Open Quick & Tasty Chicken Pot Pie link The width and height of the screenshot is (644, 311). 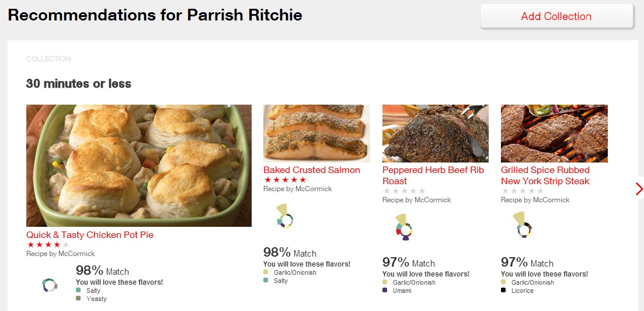point(90,235)
